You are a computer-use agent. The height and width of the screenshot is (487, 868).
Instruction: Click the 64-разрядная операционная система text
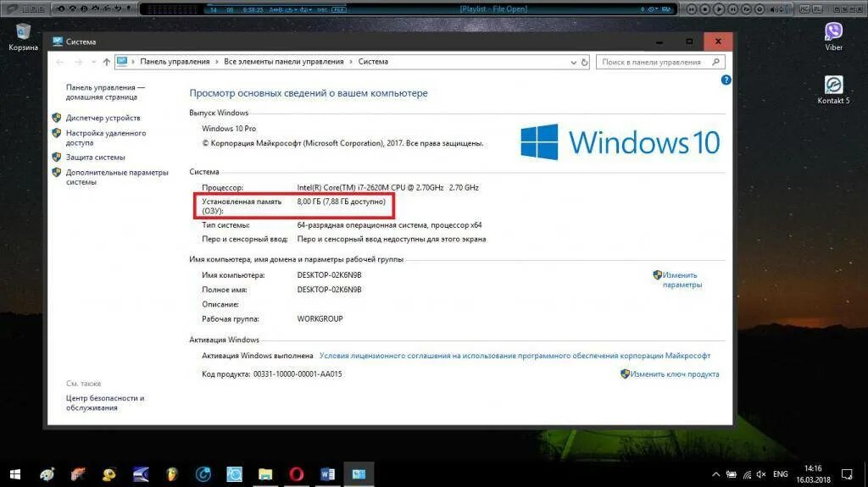click(389, 225)
